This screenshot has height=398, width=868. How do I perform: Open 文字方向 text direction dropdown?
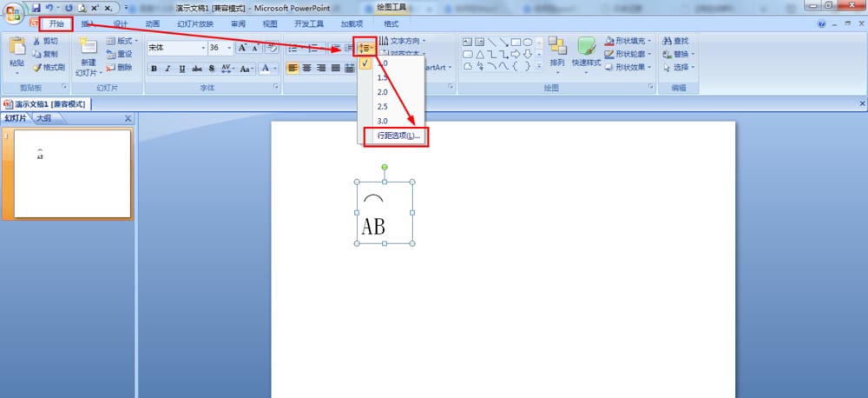tap(403, 41)
